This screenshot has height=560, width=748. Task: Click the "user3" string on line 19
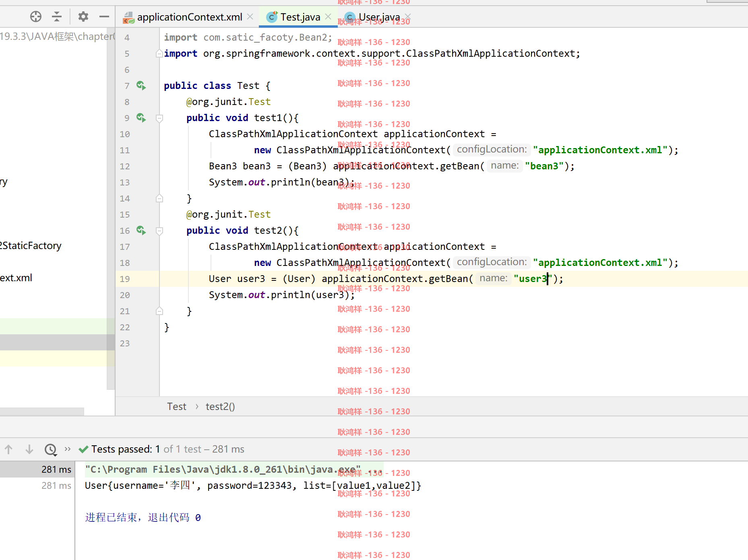(x=533, y=278)
